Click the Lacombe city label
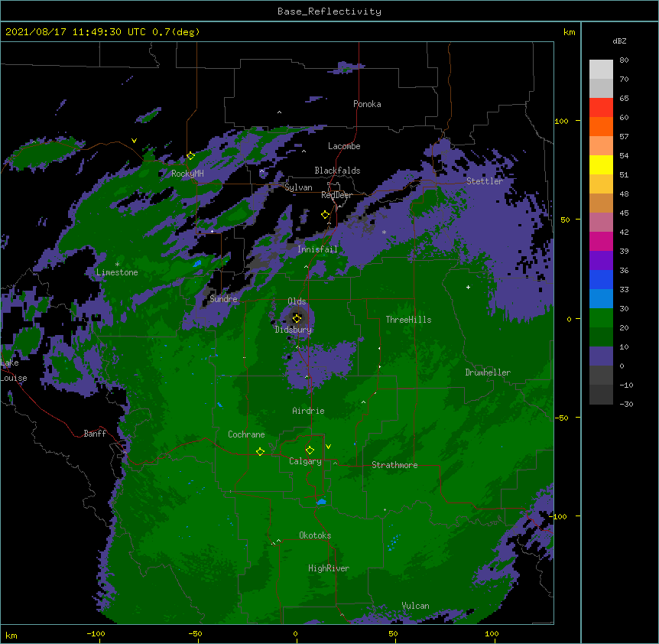This screenshot has height=644, width=659. (344, 146)
